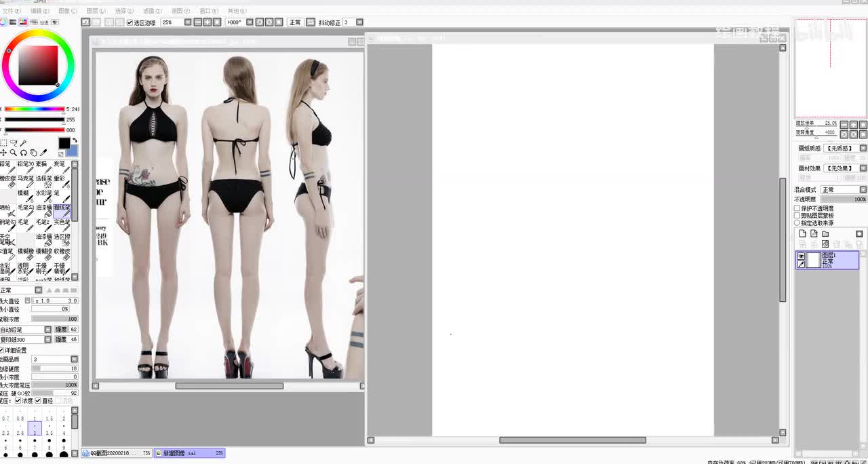Open the 图层(L) menu
Screen dimensions: 868x464
click(96, 12)
